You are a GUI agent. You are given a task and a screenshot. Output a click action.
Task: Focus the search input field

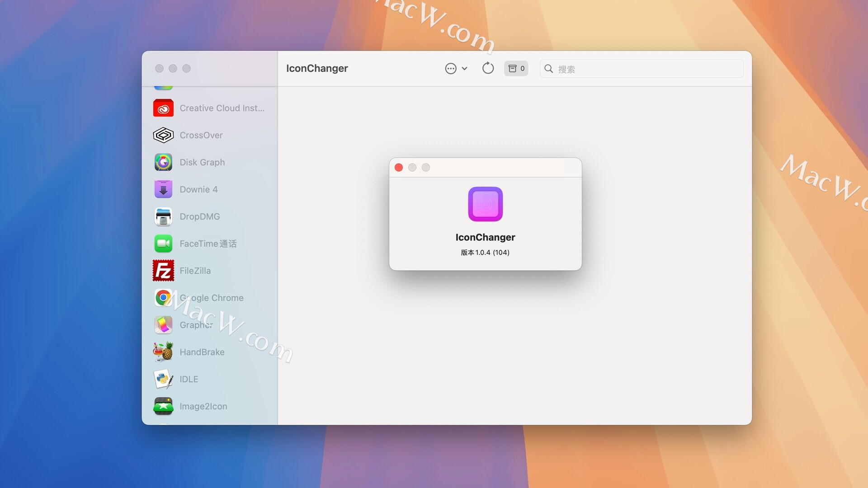click(x=642, y=69)
